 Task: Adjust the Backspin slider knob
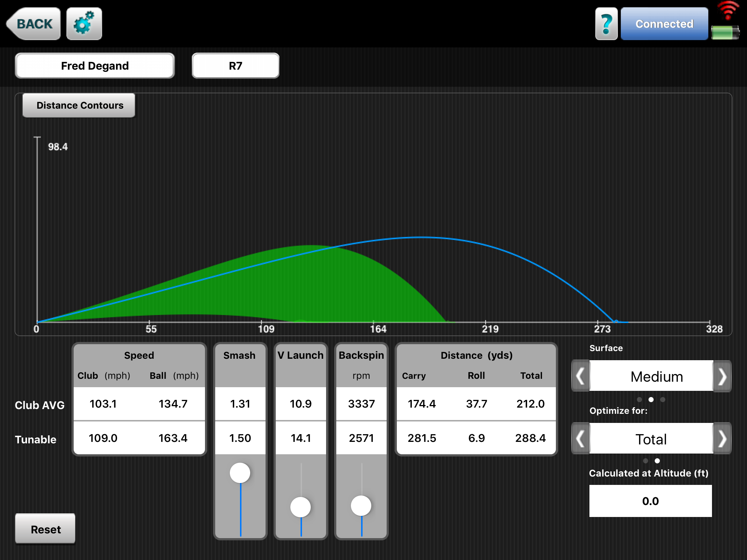tap(361, 506)
